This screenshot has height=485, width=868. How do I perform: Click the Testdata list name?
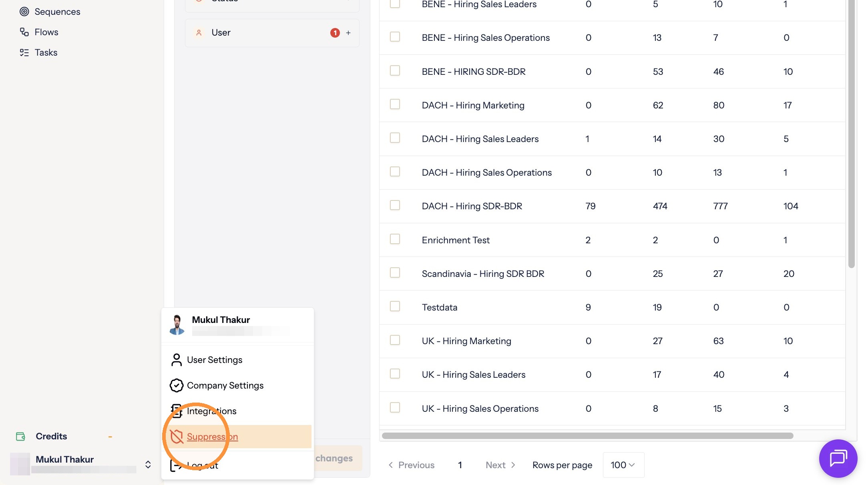(x=439, y=307)
